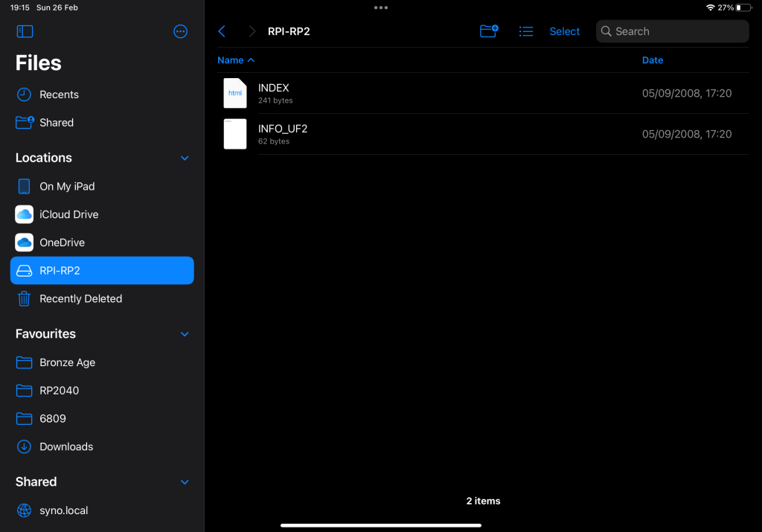This screenshot has width=762, height=532.
Task: Collapse the Favourites section
Action: (184, 333)
